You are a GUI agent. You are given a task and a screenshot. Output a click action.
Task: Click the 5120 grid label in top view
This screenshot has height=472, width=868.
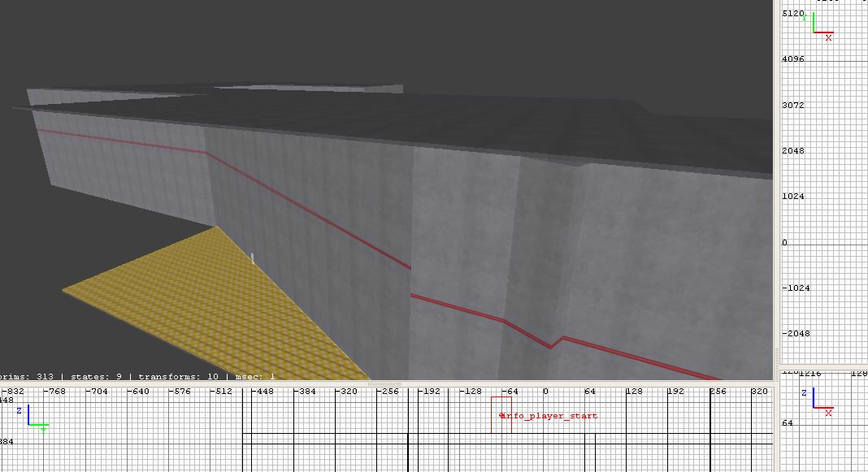[x=792, y=14]
